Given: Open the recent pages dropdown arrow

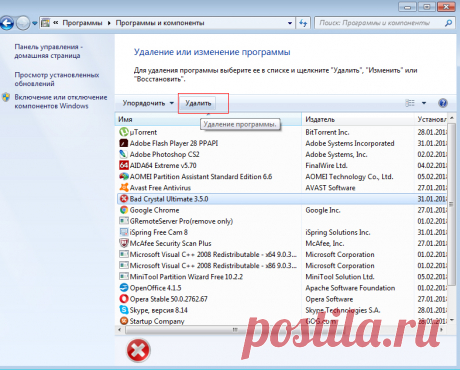Looking at the screenshot, I should point(35,23).
